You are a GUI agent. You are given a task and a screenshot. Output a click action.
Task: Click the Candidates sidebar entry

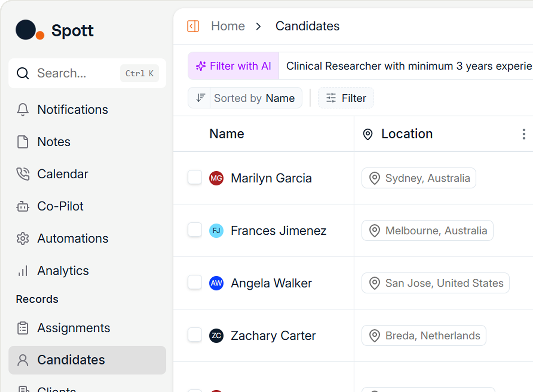click(71, 360)
